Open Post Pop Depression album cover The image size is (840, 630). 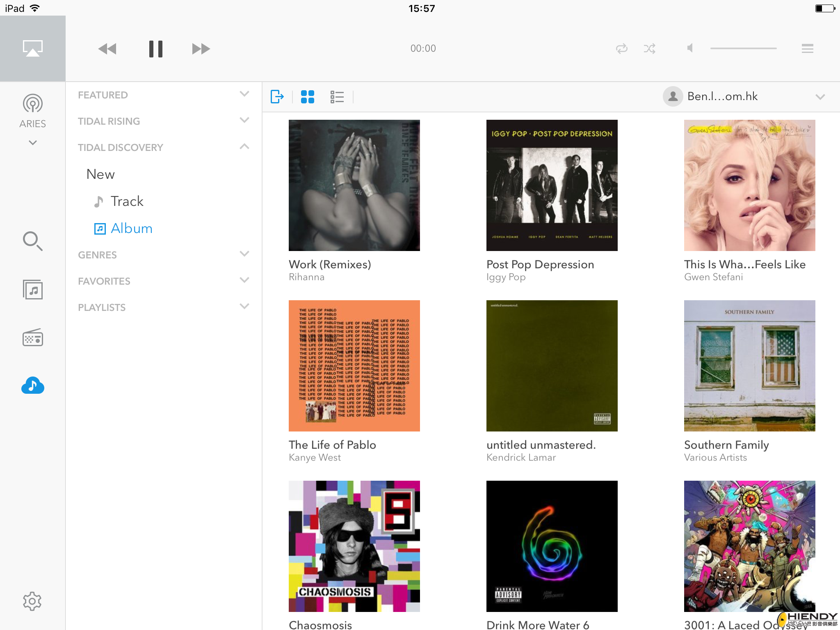pyautogui.click(x=552, y=185)
